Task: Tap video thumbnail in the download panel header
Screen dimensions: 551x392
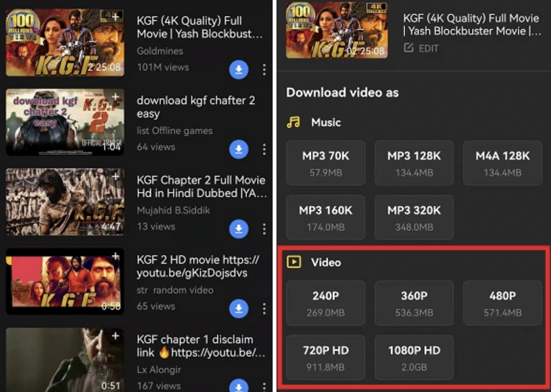Action: point(337,30)
